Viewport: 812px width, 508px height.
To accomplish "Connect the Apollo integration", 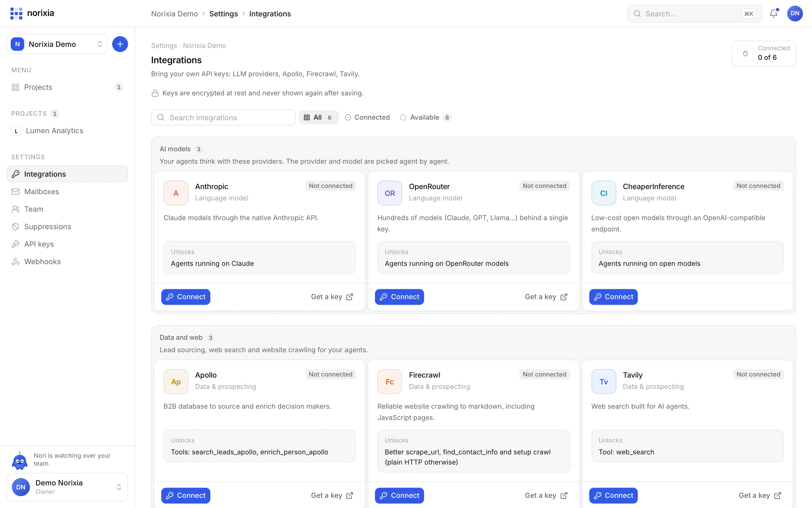I will click(x=186, y=495).
